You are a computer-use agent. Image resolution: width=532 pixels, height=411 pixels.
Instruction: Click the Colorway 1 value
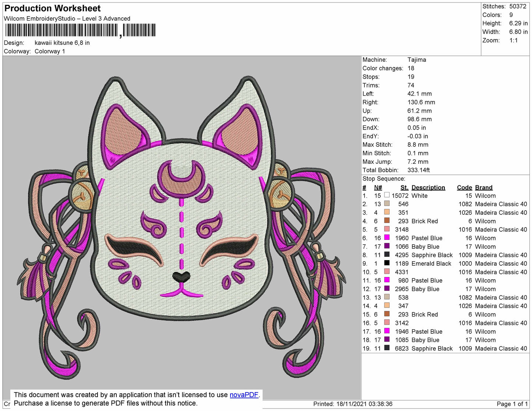[50, 51]
